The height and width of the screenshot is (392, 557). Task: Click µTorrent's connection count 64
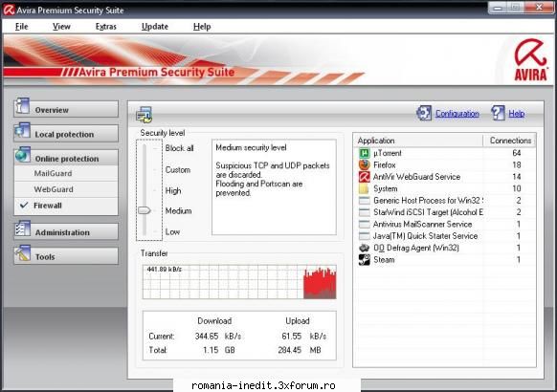coord(517,153)
